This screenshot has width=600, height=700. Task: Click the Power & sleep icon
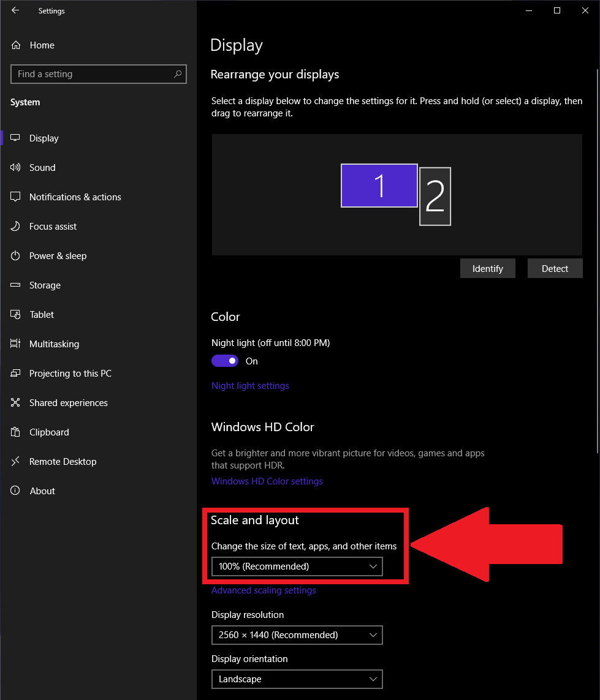pyautogui.click(x=15, y=256)
